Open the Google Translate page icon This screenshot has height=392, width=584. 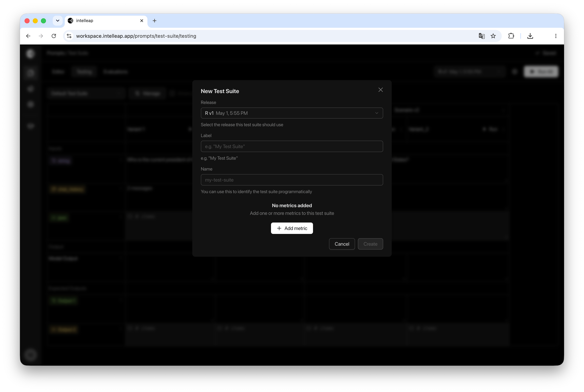point(481,36)
